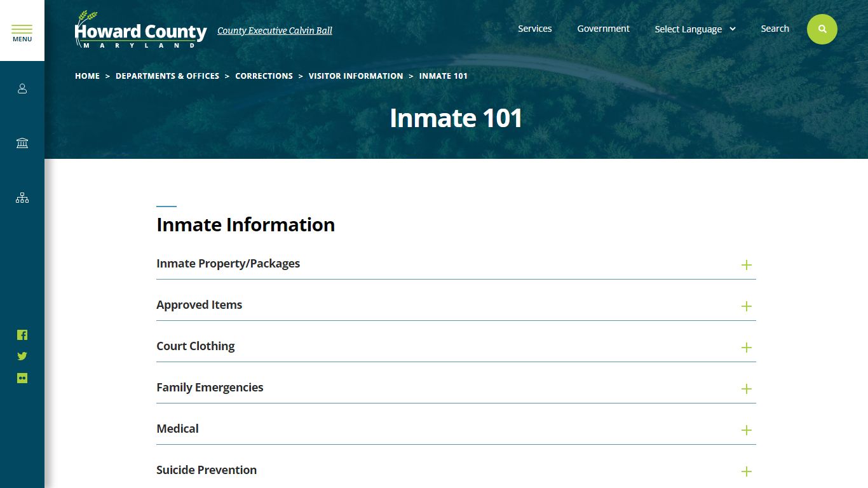Expand Court Clothing plus icon
Screen dimensions: 868x488
(x=747, y=348)
